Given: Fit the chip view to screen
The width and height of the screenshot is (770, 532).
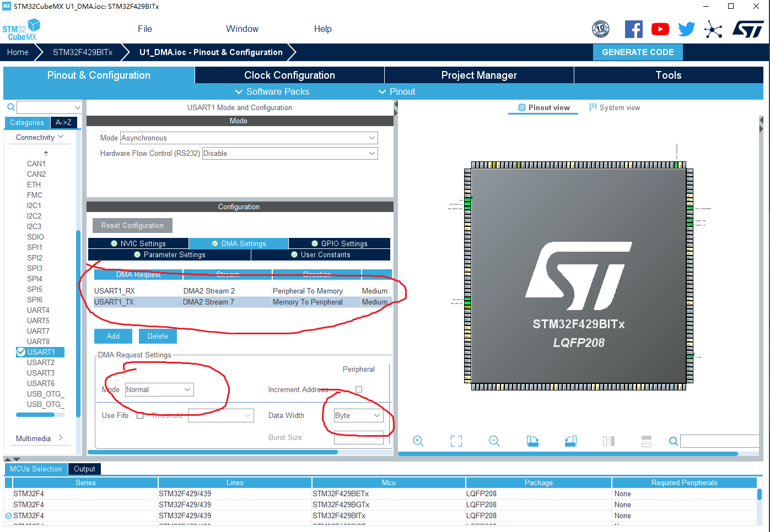Looking at the screenshot, I should click(456, 441).
